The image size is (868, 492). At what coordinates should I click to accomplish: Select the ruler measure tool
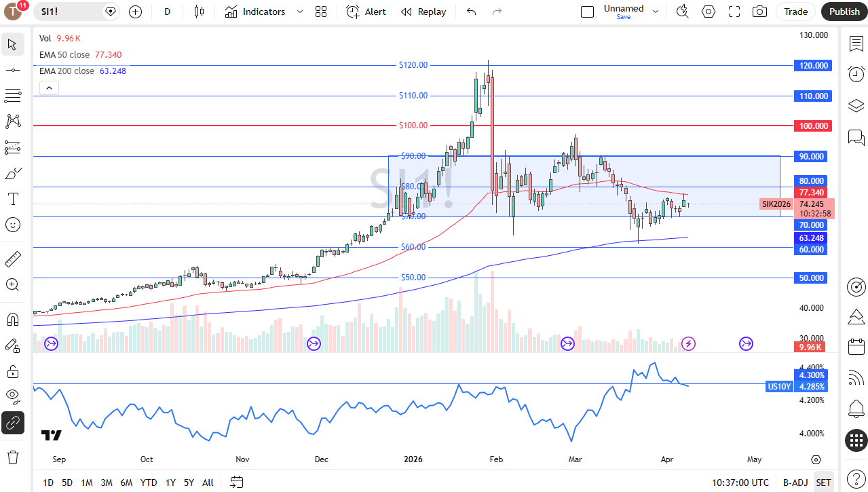[x=12, y=259]
